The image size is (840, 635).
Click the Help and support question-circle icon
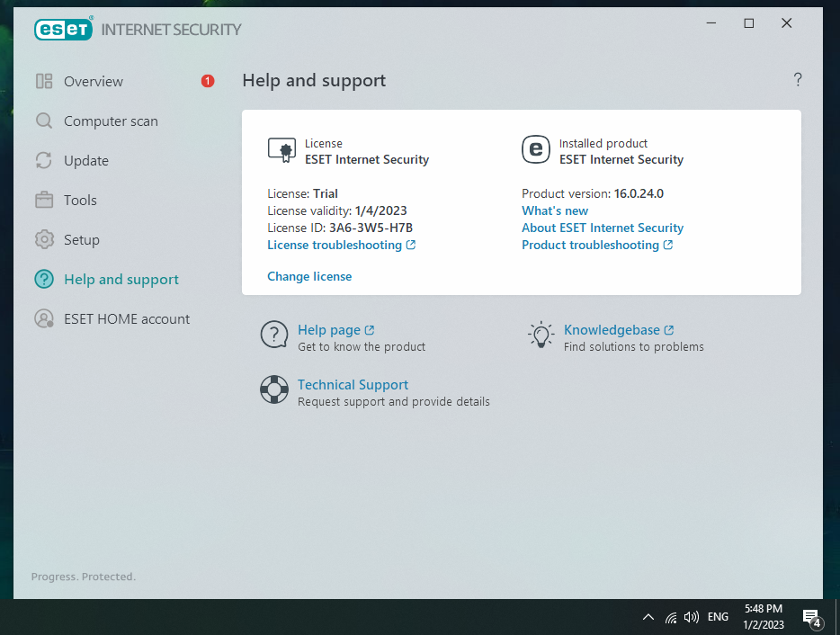pos(44,279)
